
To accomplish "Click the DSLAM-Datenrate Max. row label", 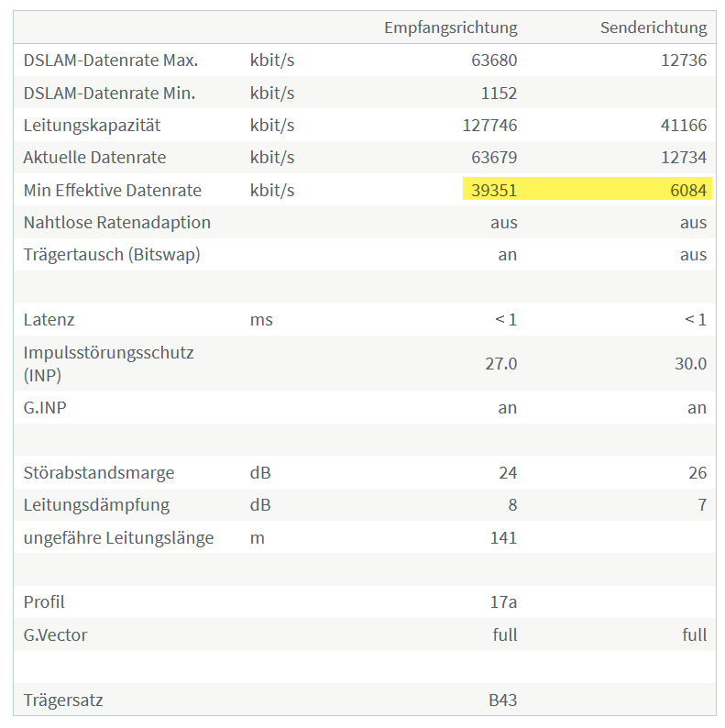I will [111, 61].
